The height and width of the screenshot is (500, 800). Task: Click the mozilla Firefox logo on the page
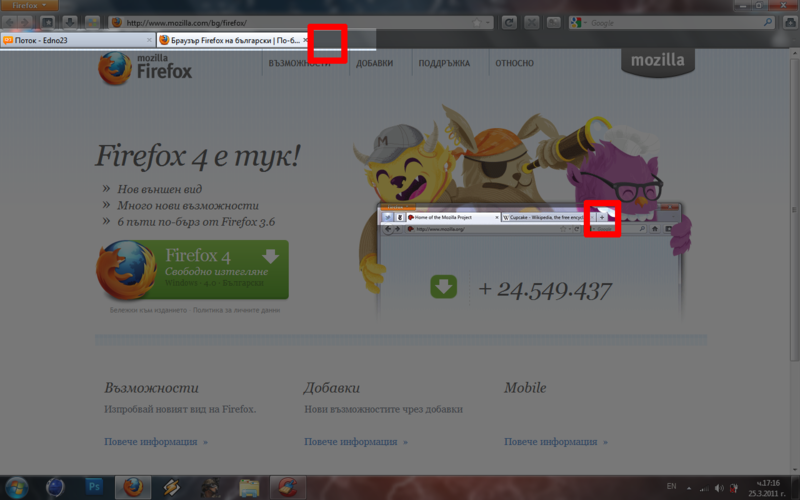tap(145, 67)
